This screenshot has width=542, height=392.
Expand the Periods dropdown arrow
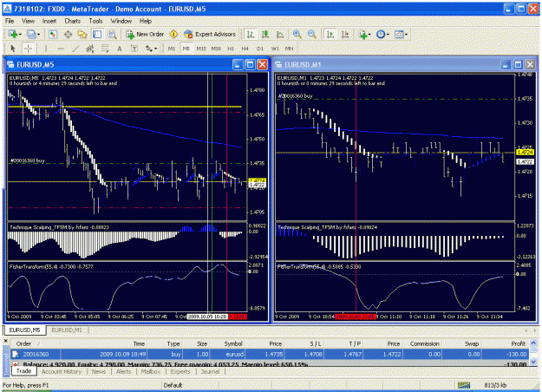[x=388, y=34]
